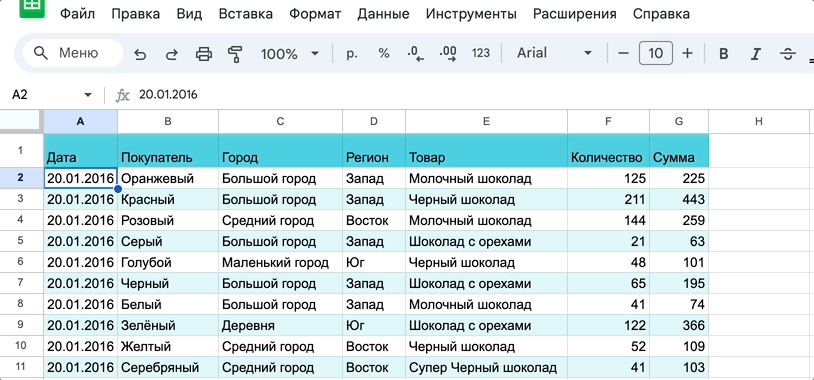Select column A header
This screenshot has height=380, width=814.
tap(80, 121)
